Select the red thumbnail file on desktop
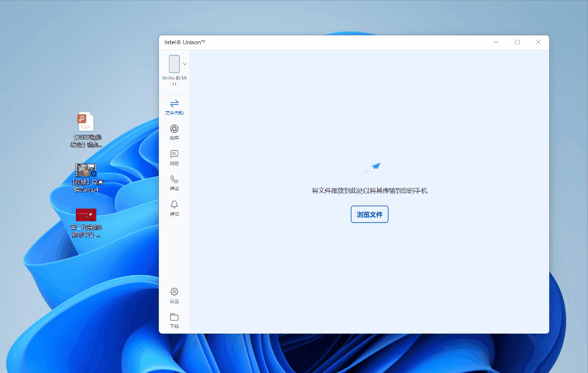Viewport: 588px width, 373px height. [86, 215]
